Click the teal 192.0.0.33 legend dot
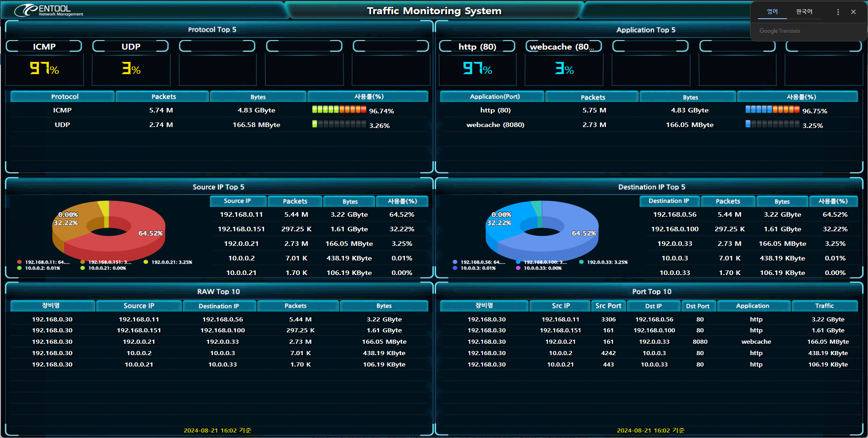The width and height of the screenshot is (868, 438). pyautogui.click(x=581, y=262)
